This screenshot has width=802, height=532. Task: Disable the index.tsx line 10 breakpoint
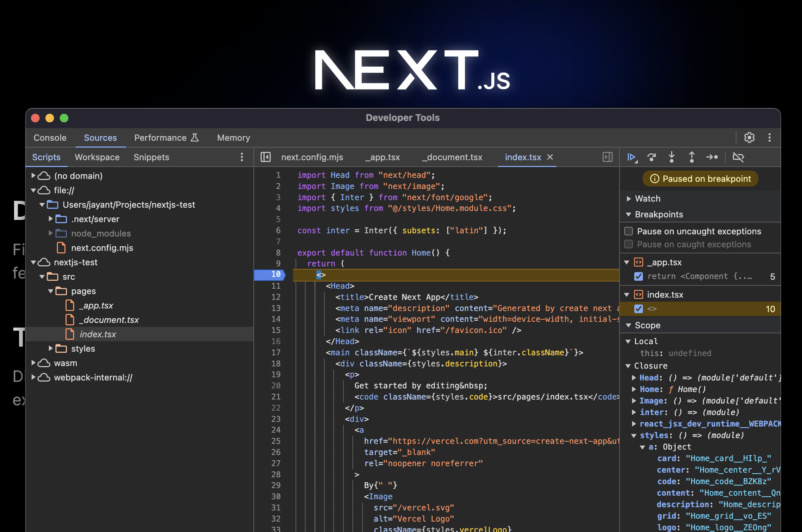coord(639,309)
